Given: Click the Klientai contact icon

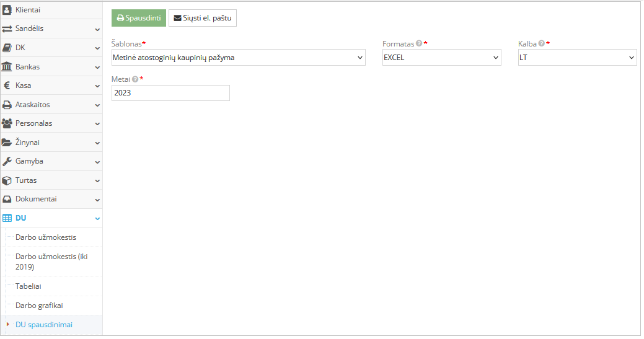Looking at the screenshot, I should [7, 9].
